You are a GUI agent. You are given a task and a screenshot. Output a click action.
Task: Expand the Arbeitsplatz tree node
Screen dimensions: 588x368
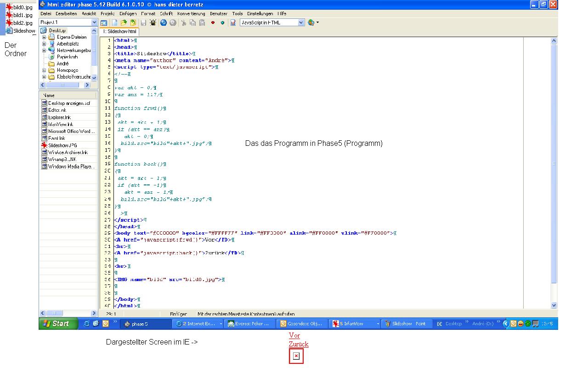point(44,44)
